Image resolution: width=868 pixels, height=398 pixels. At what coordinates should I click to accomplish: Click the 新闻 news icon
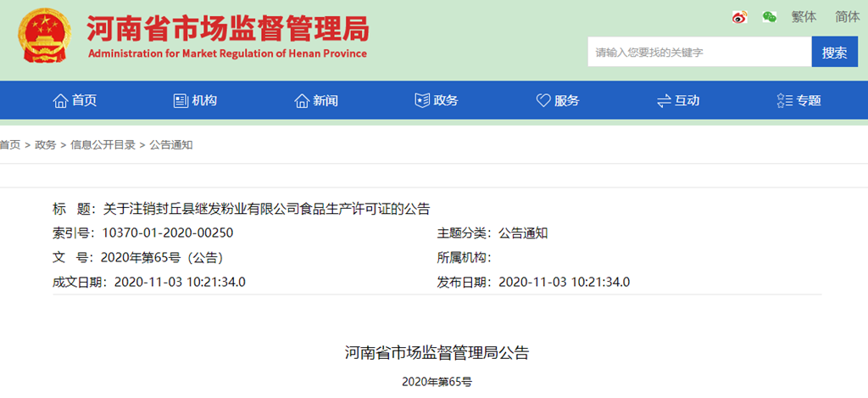pyautogui.click(x=302, y=101)
